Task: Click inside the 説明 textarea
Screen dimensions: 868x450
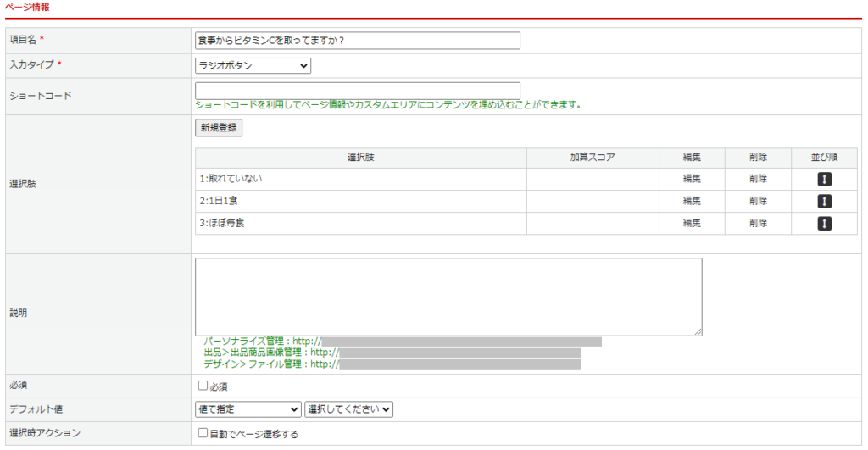Action: click(448, 297)
